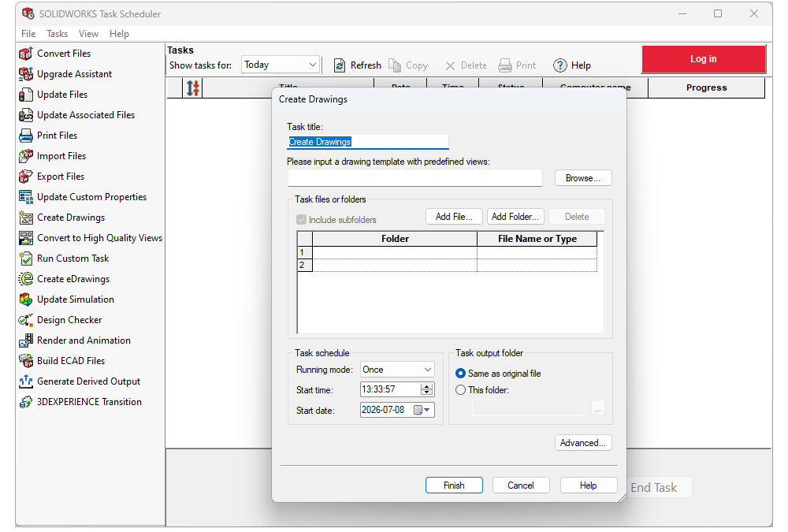Click the Advanced... button

click(583, 443)
